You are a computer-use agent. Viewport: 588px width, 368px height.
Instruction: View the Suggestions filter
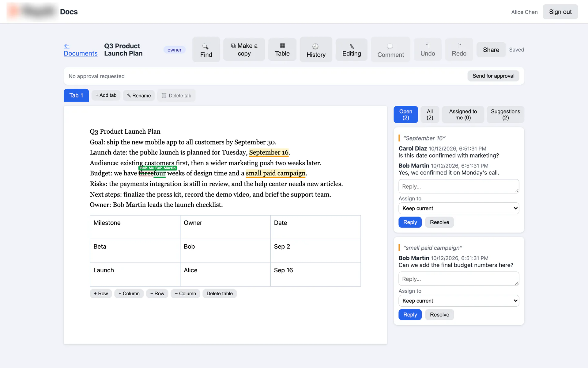[x=505, y=114]
